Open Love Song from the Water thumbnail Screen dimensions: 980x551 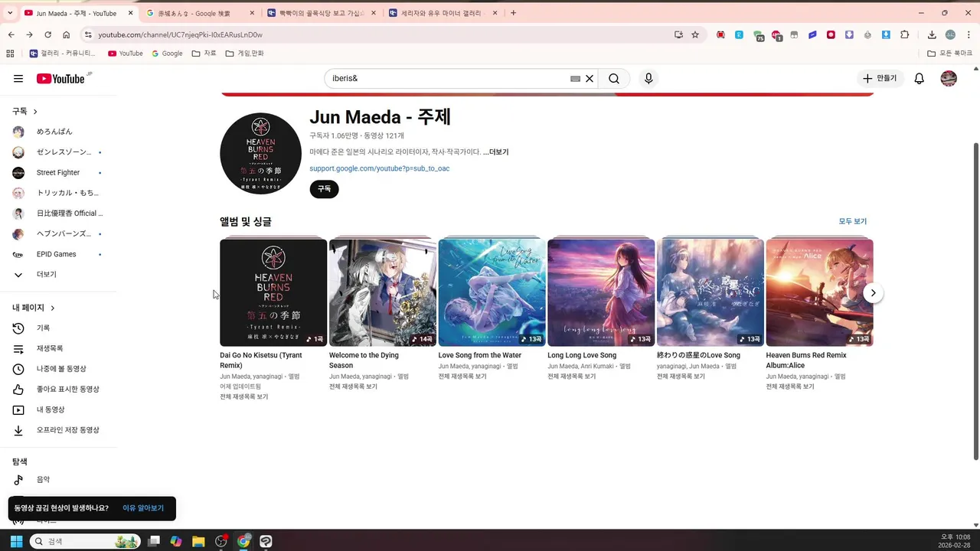(492, 293)
